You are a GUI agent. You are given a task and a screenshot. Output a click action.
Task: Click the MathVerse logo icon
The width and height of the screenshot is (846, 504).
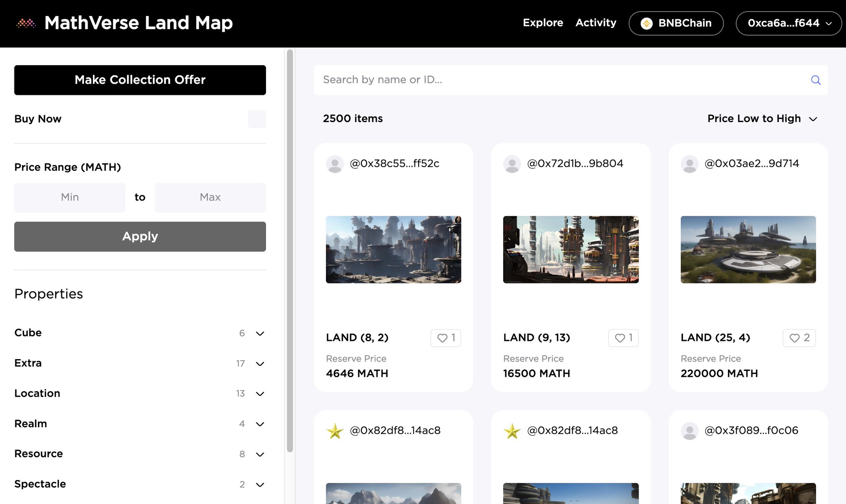[26, 23]
